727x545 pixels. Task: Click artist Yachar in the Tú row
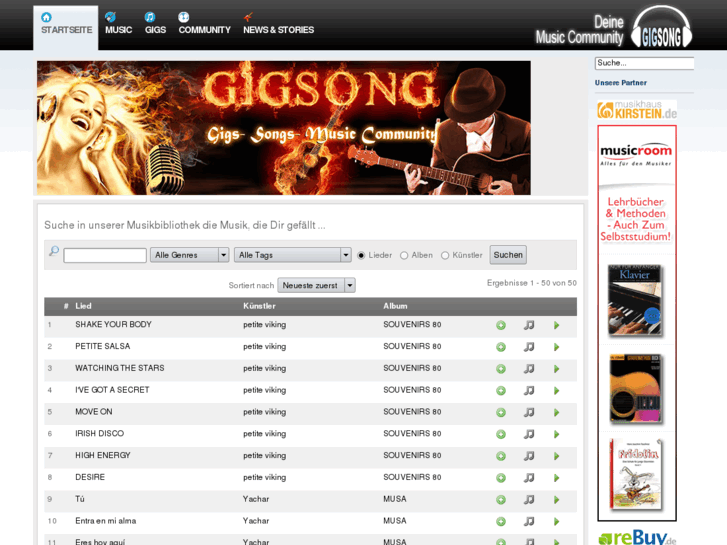click(256, 499)
